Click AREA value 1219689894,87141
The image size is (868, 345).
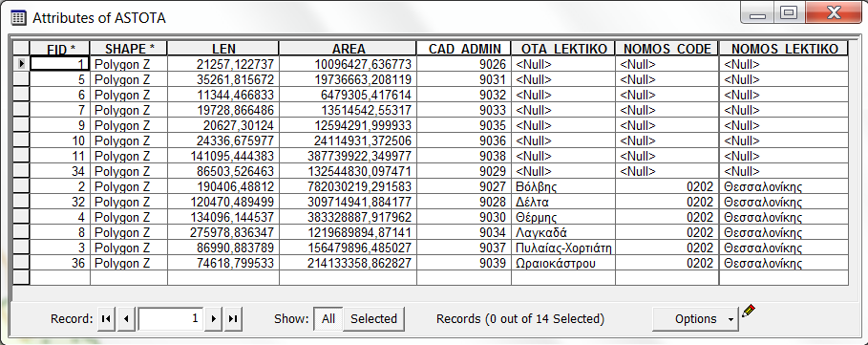click(349, 232)
